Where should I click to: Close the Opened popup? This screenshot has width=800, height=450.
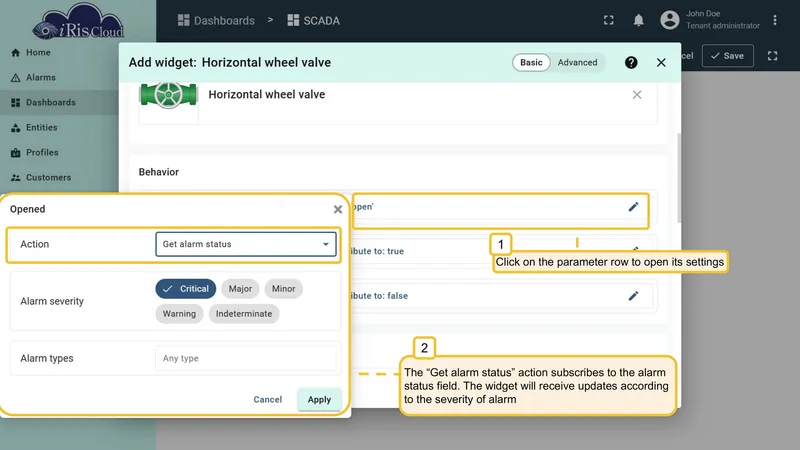[338, 209]
